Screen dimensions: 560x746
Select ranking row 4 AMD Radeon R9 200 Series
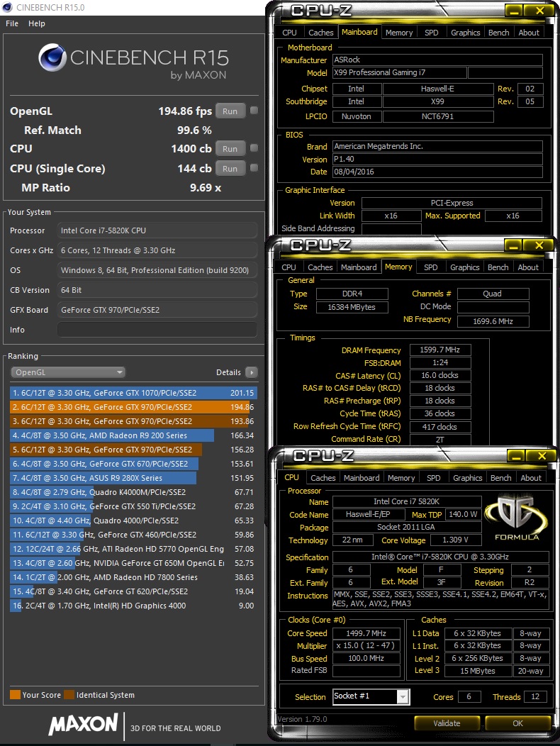[x=134, y=435]
